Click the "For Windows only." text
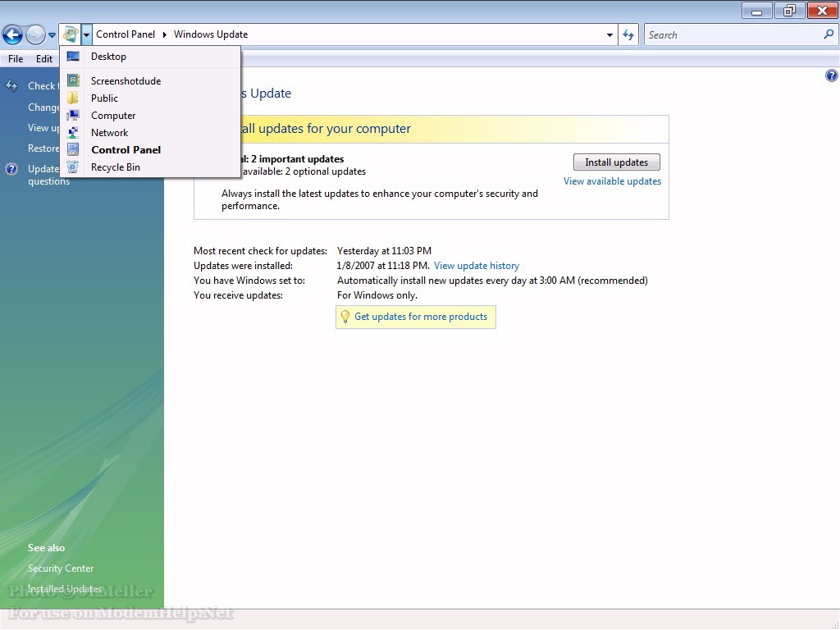The height and width of the screenshot is (630, 840). point(377,295)
